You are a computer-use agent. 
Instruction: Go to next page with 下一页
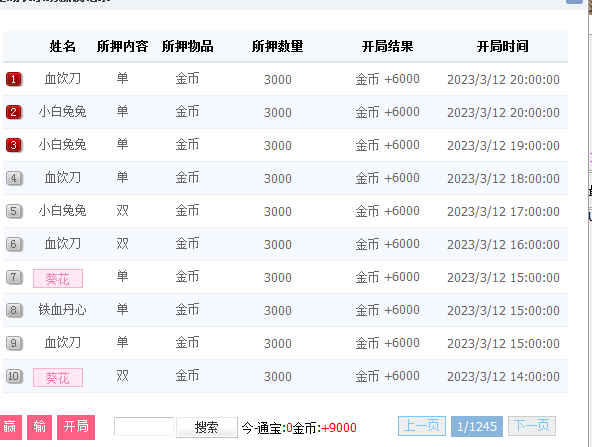coord(532,426)
